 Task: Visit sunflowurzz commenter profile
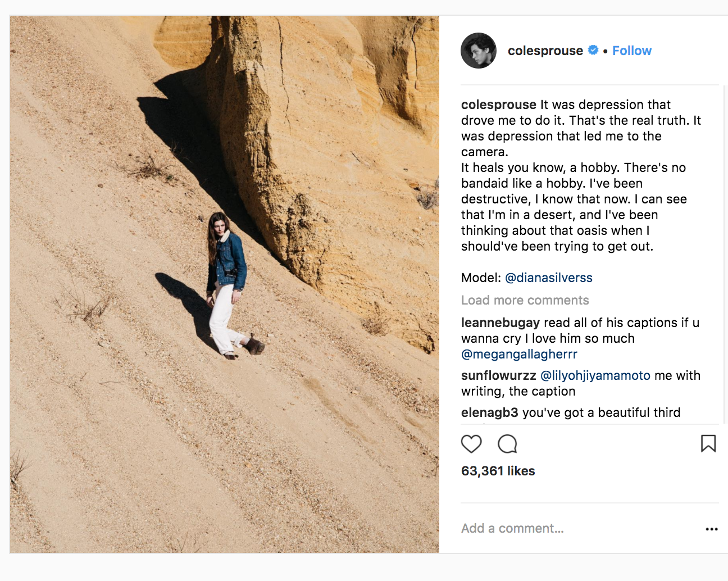pos(499,375)
